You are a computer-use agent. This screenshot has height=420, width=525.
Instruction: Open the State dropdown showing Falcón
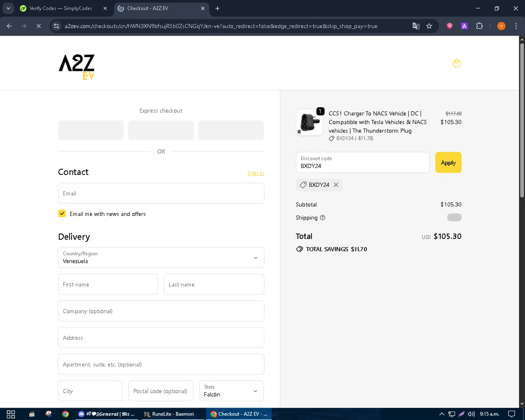click(231, 391)
